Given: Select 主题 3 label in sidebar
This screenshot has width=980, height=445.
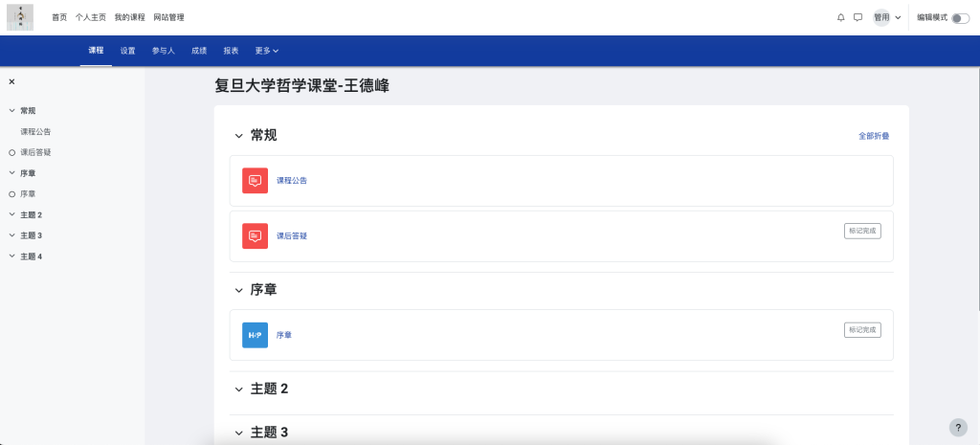Looking at the screenshot, I should pos(32,235).
